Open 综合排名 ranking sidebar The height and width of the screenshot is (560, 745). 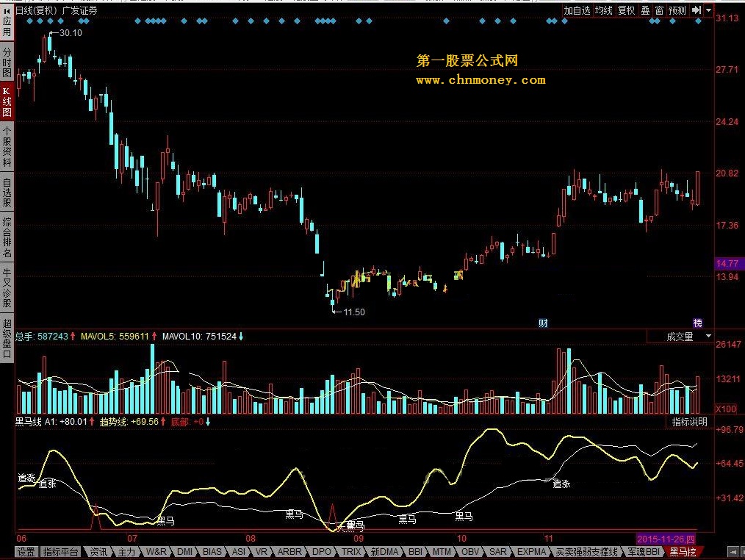pos(7,237)
